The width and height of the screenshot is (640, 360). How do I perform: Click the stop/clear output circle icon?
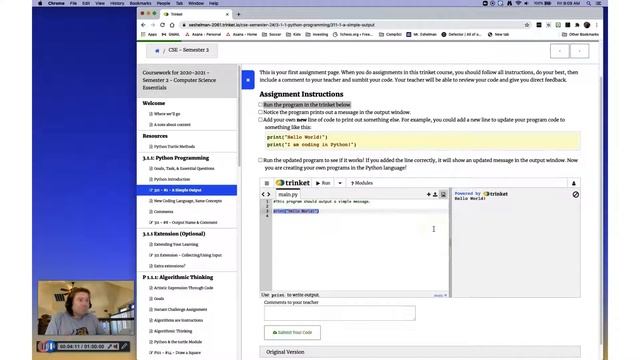coord(576,195)
